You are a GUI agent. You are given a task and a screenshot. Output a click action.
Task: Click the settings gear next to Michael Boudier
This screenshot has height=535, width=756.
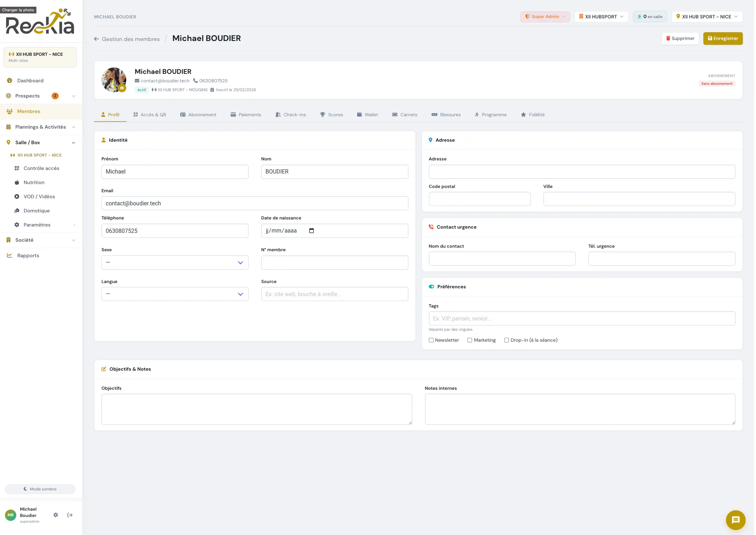coord(56,515)
